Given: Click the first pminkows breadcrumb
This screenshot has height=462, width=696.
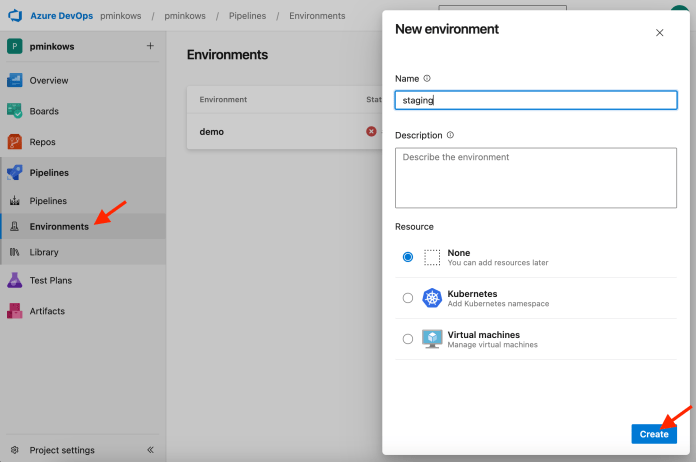Looking at the screenshot, I should (x=121, y=16).
